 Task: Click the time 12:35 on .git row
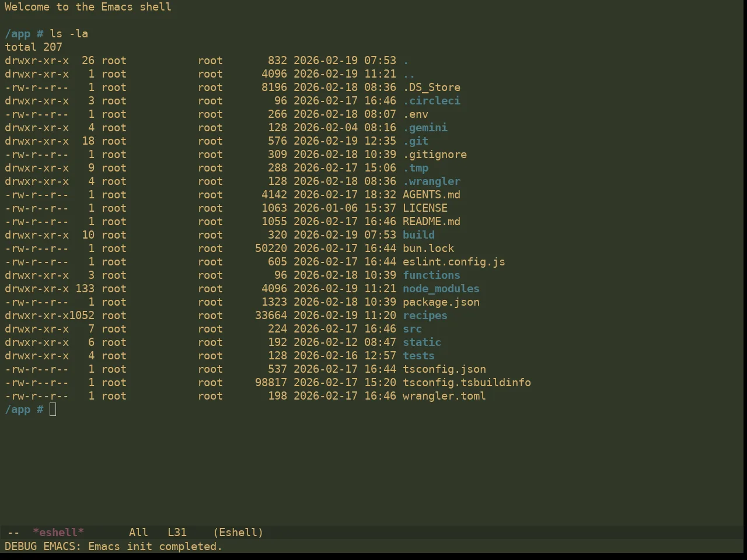pyautogui.click(x=380, y=141)
